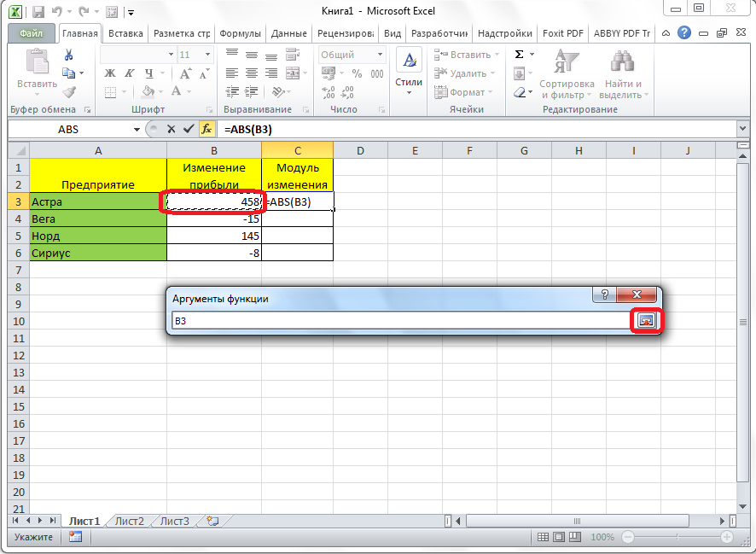Select Normal view button in status bar

tap(542, 537)
